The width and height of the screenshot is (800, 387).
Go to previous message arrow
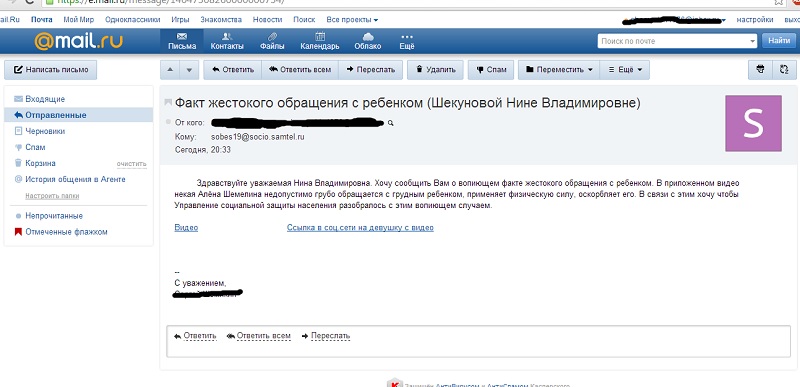tap(170, 70)
